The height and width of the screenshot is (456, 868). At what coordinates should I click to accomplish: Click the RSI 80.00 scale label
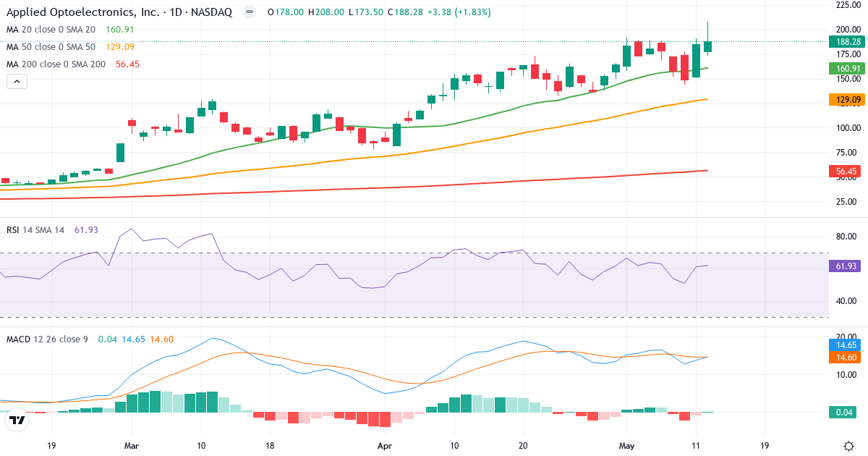pos(848,237)
